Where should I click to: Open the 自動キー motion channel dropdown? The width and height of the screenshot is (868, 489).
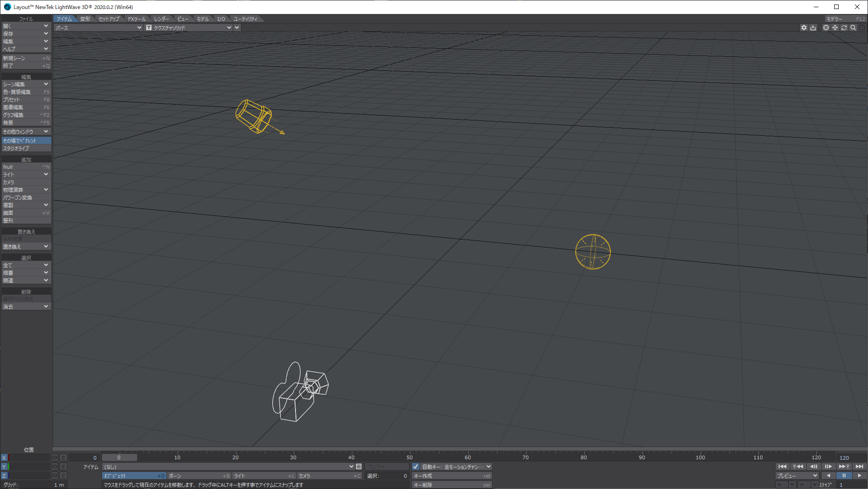(456, 466)
